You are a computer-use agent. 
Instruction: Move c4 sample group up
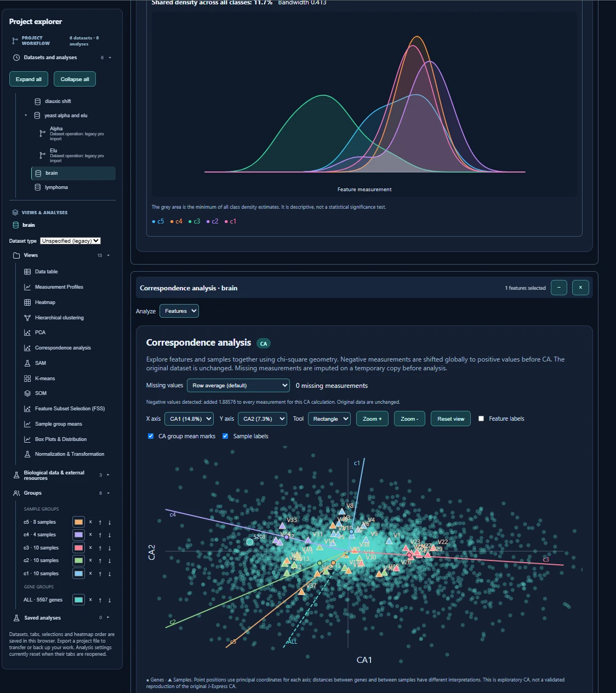coord(100,535)
